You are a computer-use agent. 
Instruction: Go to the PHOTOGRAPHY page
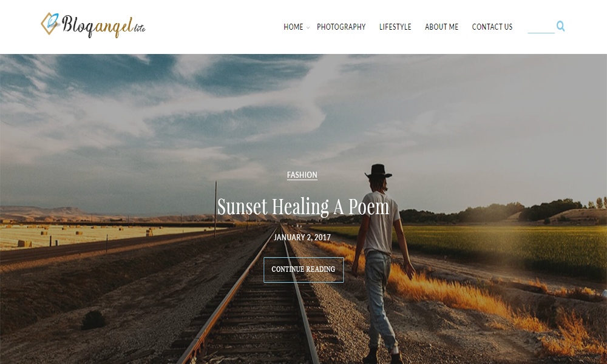point(341,27)
